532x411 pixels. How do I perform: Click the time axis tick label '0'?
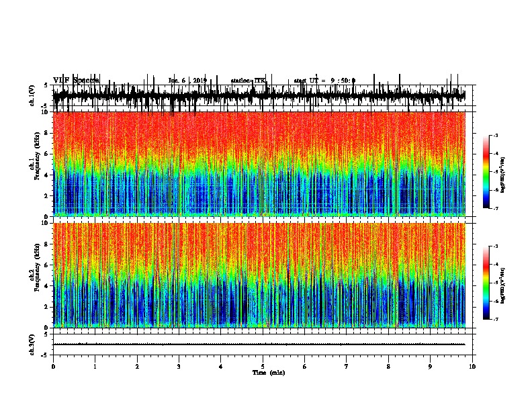pos(53,367)
